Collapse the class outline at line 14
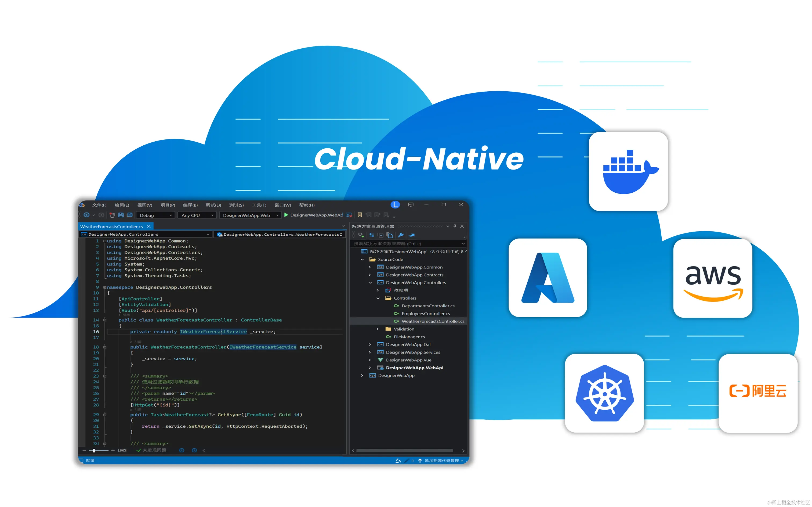 (x=105, y=320)
